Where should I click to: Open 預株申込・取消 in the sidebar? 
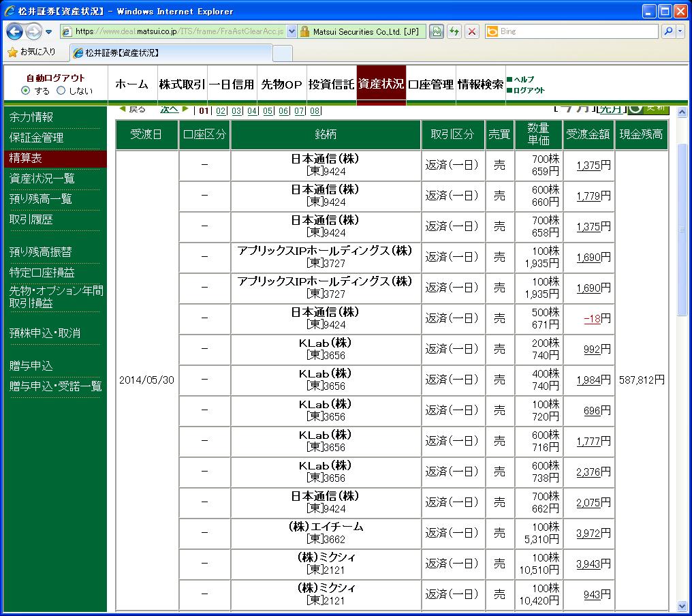pyautogui.click(x=45, y=333)
